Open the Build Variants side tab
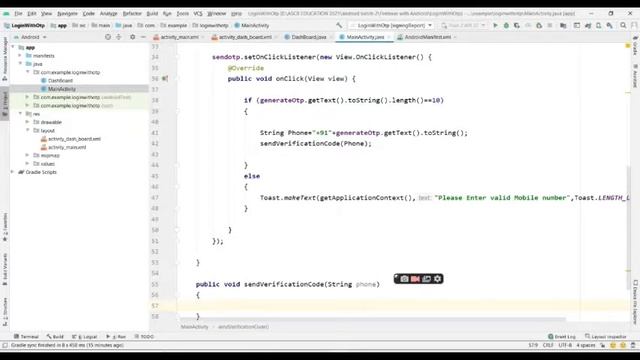 (x=5, y=269)
